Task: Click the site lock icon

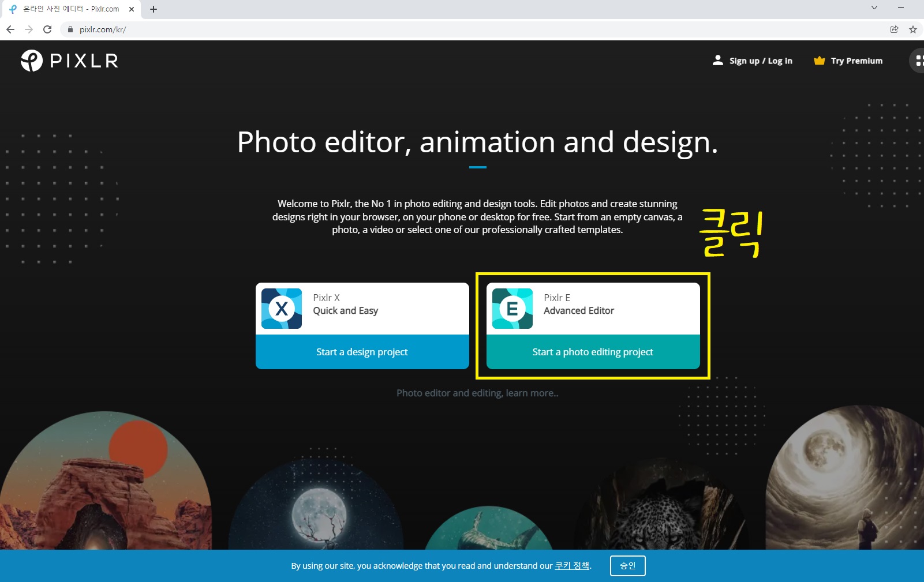Action: click(x=70, y=29)
